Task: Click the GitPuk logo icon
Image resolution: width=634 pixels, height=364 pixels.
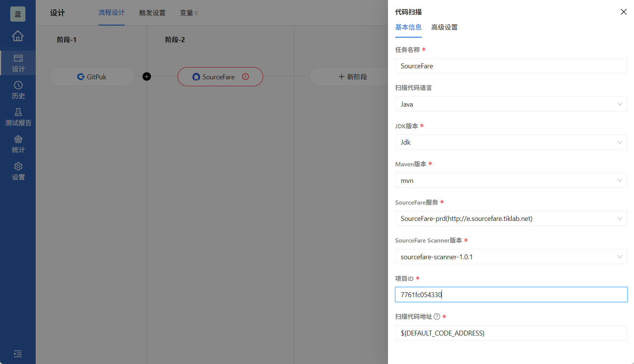Action: point(81,77)
